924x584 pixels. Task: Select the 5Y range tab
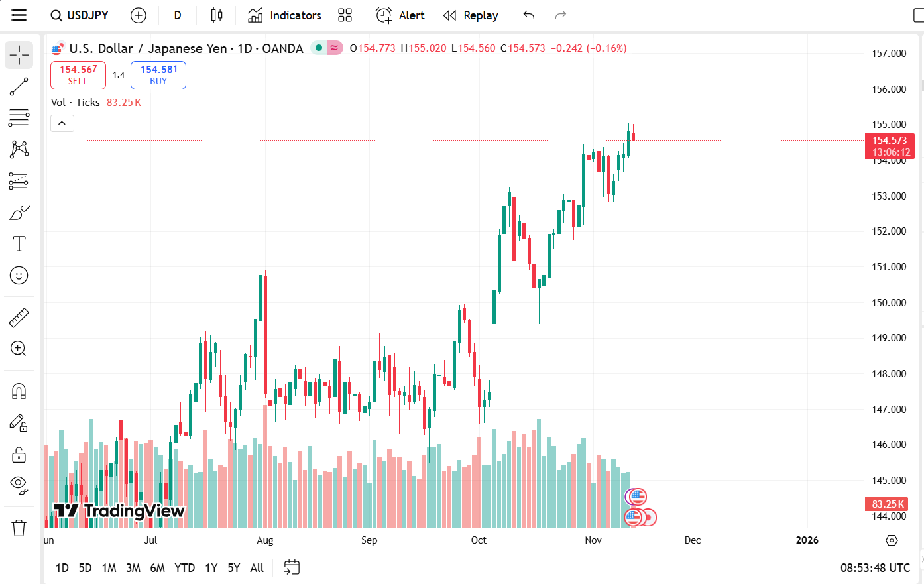(233, 568)
